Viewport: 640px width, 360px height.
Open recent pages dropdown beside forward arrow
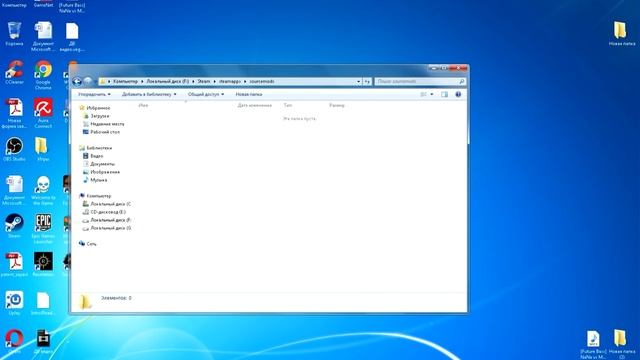[96, 82]
